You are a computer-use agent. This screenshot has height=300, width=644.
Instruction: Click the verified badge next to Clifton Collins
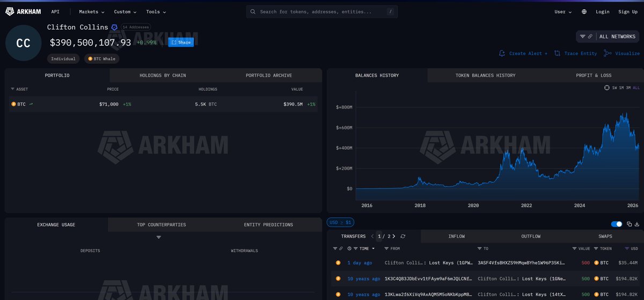[x=114, y=27]
